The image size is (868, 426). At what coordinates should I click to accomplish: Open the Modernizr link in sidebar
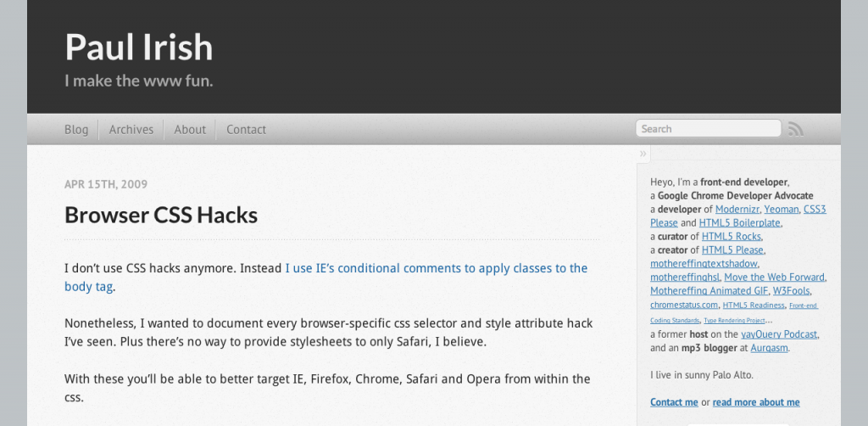[737, 210]
